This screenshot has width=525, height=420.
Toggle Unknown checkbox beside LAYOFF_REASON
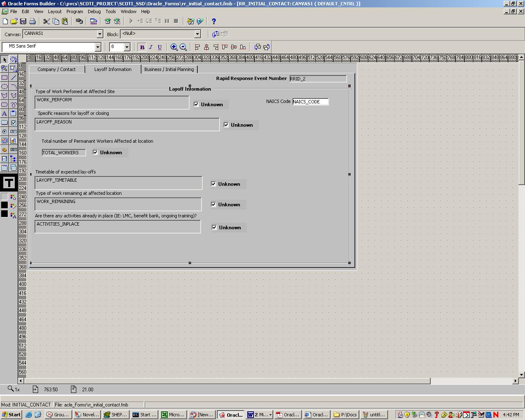[226, 125]
